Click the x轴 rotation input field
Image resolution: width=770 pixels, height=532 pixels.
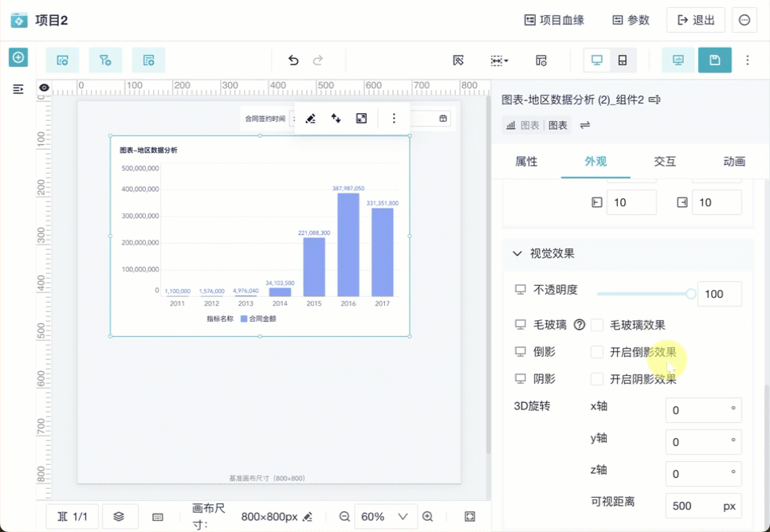click(x=703, y=410)
